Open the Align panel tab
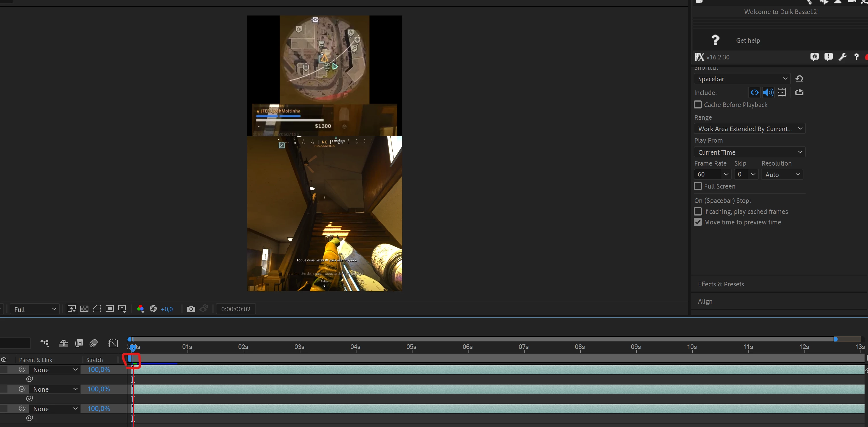 click(705, 301)
